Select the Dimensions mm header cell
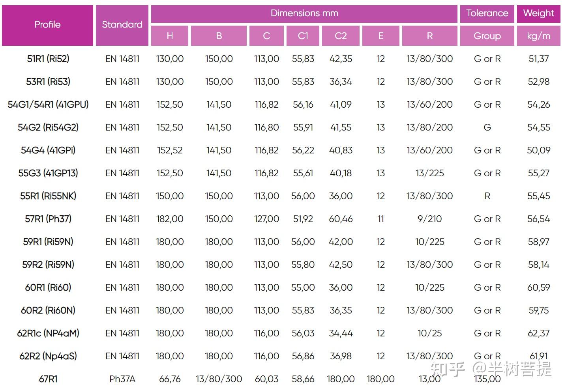566x392 pixels. tap(304, 13)
